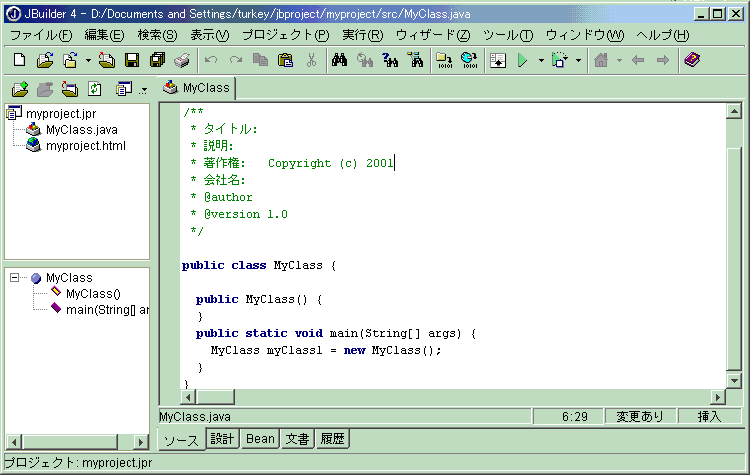
Task: Open the Reopen file dropdown arrow
Action: point(88,60)
